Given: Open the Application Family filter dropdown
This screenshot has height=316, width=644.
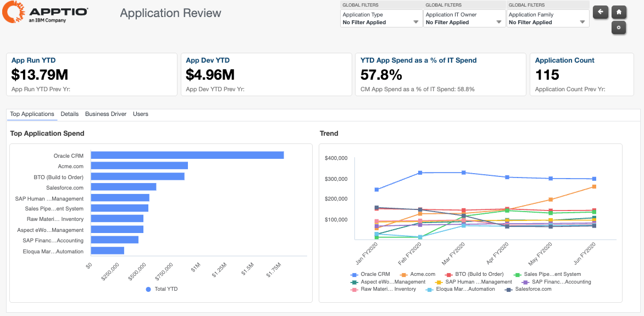Looking at the screenshot, I should (547, 19).
